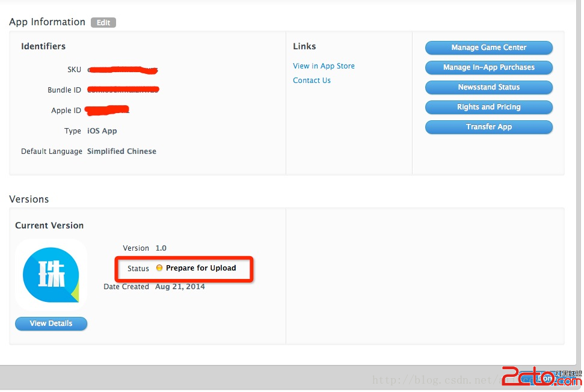
Task: Click the Identifiers heading
Action: click(x=43, y=46)
